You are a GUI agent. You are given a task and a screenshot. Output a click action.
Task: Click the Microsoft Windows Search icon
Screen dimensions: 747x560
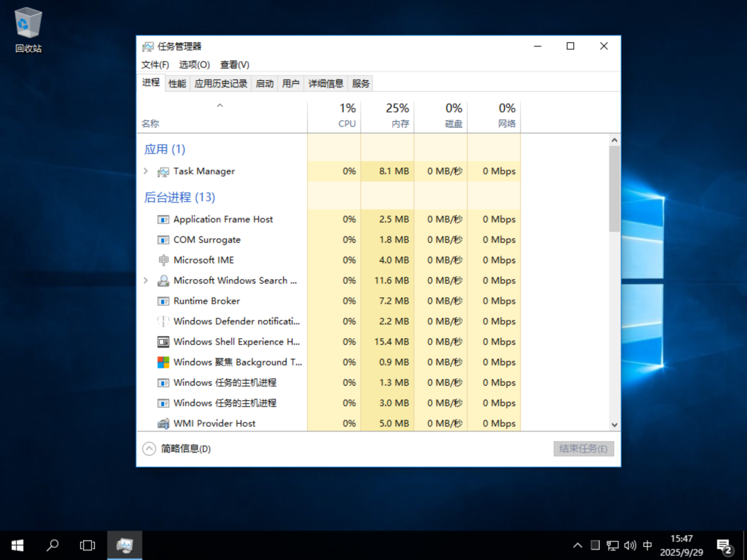(x=163, y=281)
